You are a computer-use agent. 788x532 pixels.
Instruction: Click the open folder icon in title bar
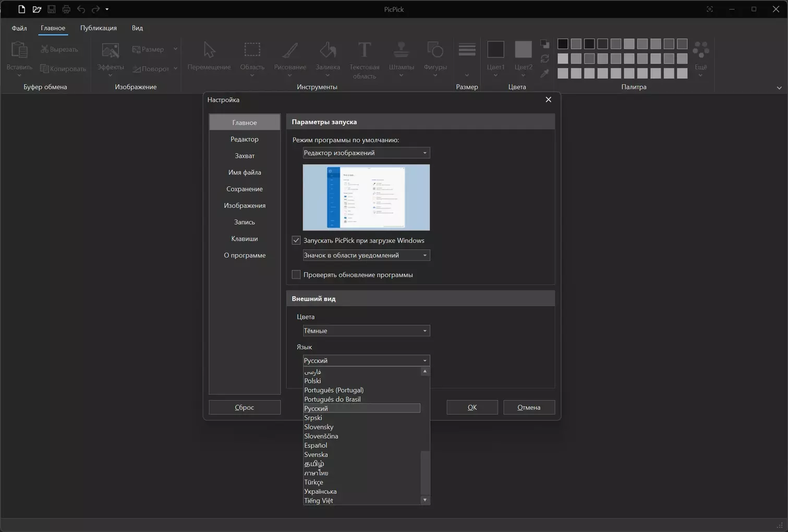pyautogui.click(x=37, y=9)
